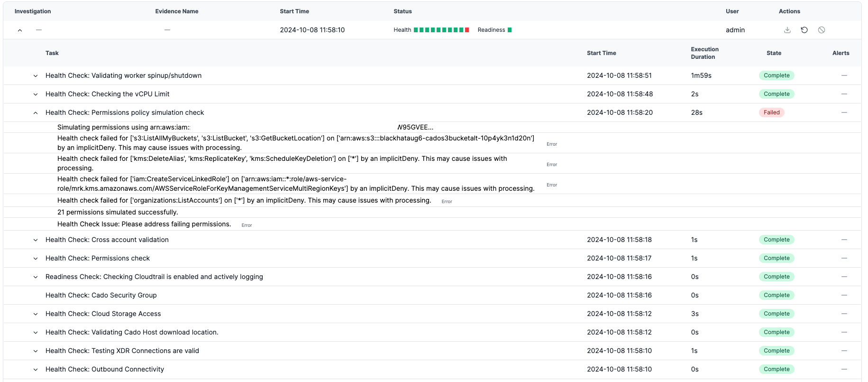Click the Failed state badge
This screenshot has height=382, width=868.
771,112
